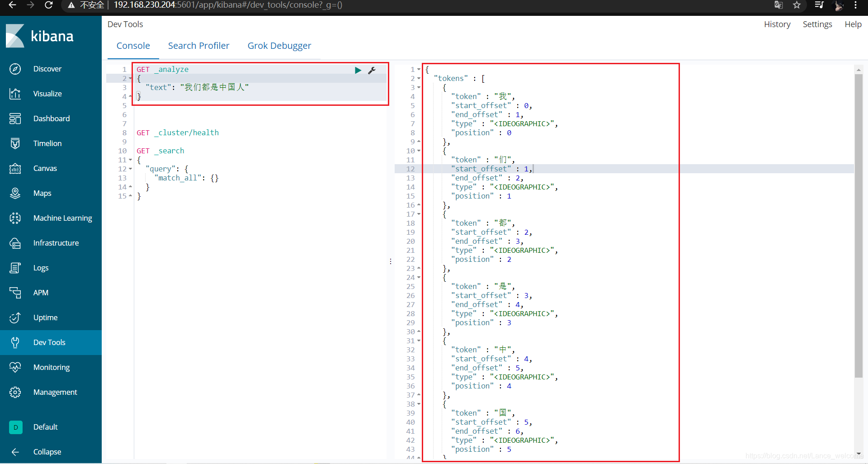Viewport: 868px width, 464px height.
Task: Open Machine Learning from the sidebar
Action: click(63, 218)
